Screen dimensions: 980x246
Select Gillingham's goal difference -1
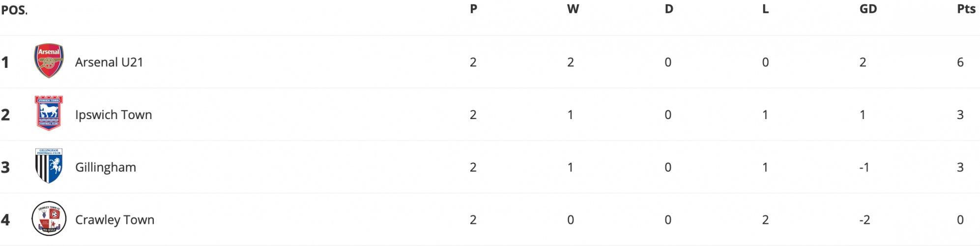click(864, 167)
